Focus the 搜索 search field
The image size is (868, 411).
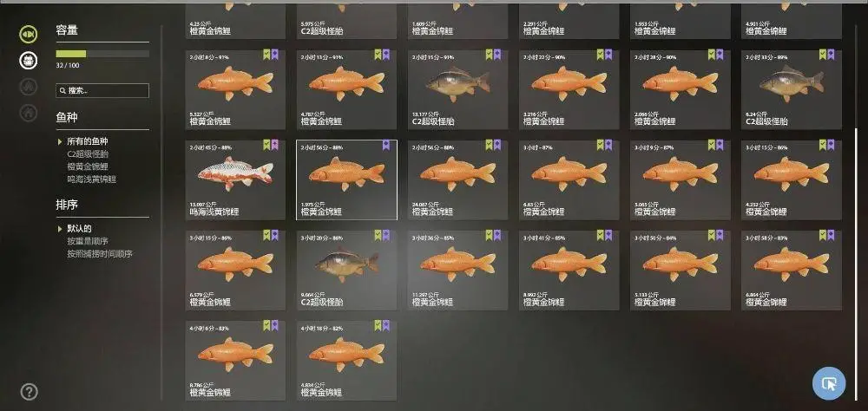point(102,91)
